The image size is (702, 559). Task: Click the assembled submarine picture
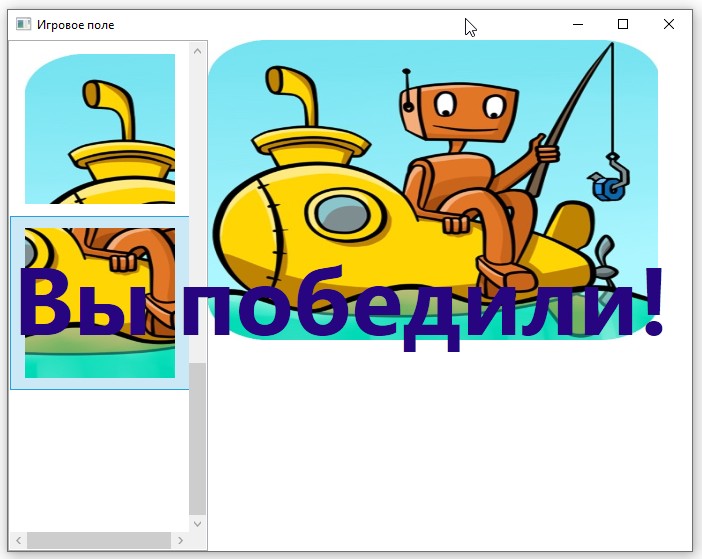(433, 190)
